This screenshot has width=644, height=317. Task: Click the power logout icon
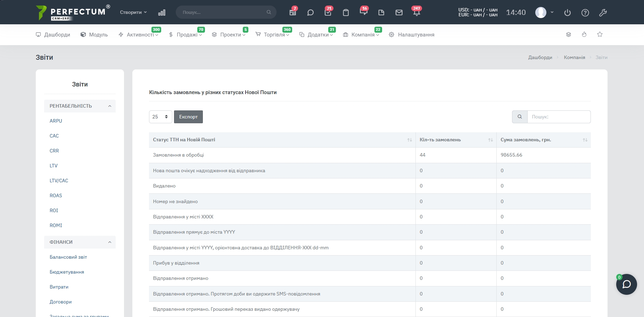[x=568, y=12]
